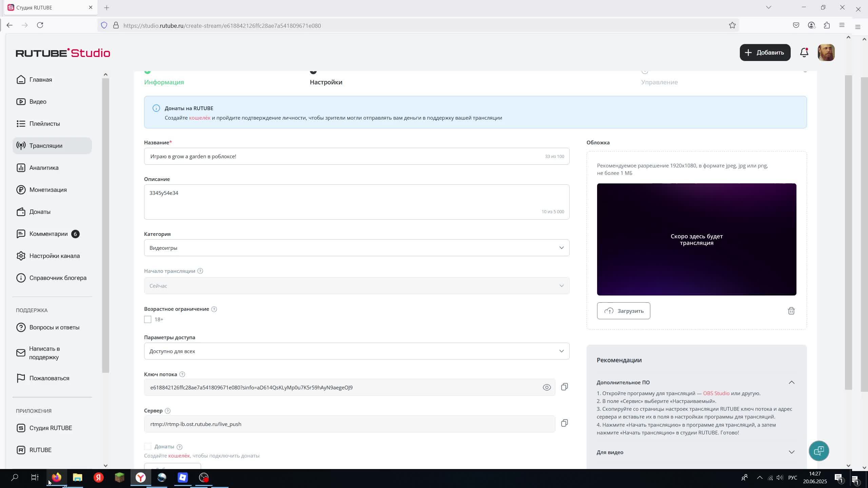Open the Параметры доступа dropdown
868x488 pixels.
pos(356,351)
